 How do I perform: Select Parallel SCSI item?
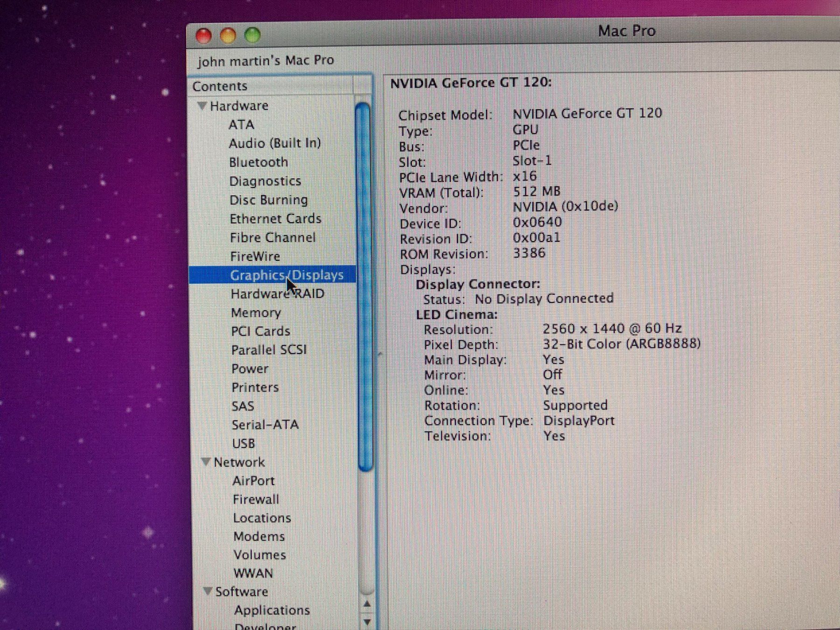pyautogui.click(x=269, y=350)
